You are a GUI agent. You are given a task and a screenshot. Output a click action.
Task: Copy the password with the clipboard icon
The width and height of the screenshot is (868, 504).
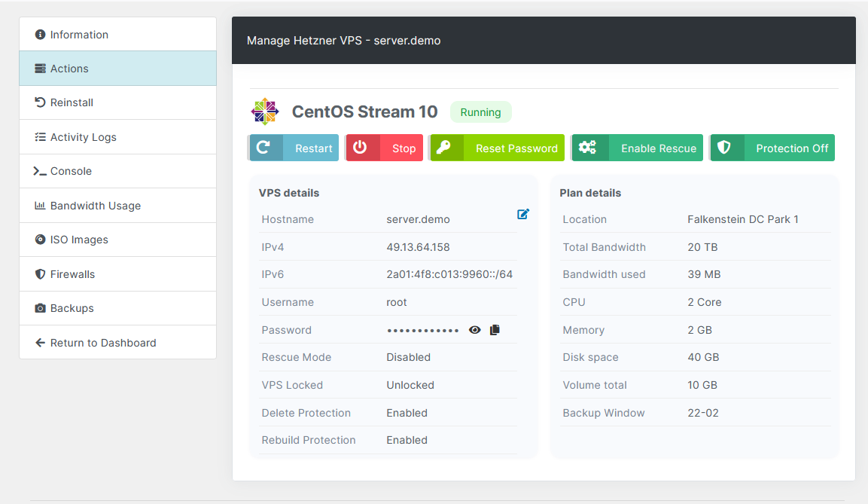pos(495,329)
